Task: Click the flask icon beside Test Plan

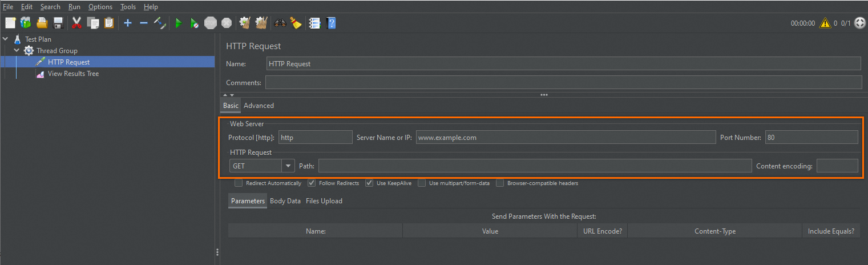Action: click(x=18, y=39)
